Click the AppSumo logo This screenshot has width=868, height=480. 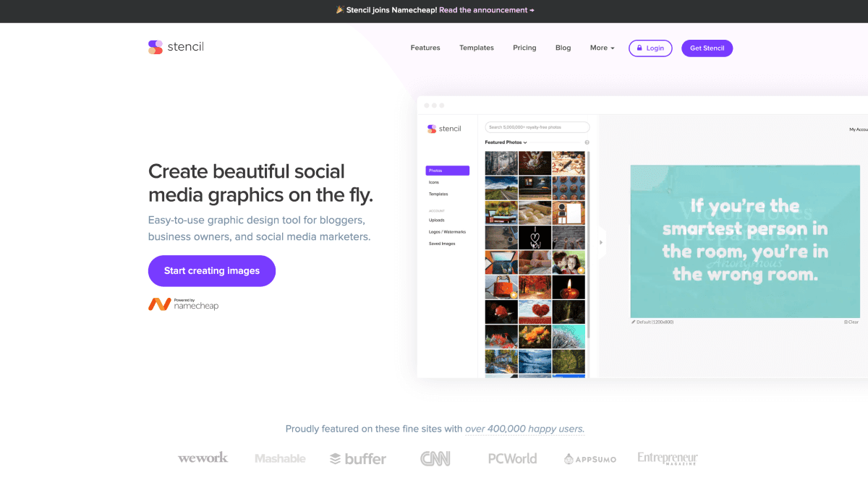[x=589, y=458]
